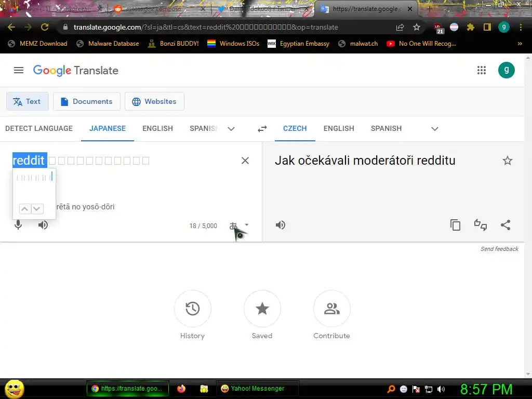532x399 pixels.
Task: Click the address bar URL
Action: [x=206, y=27]
